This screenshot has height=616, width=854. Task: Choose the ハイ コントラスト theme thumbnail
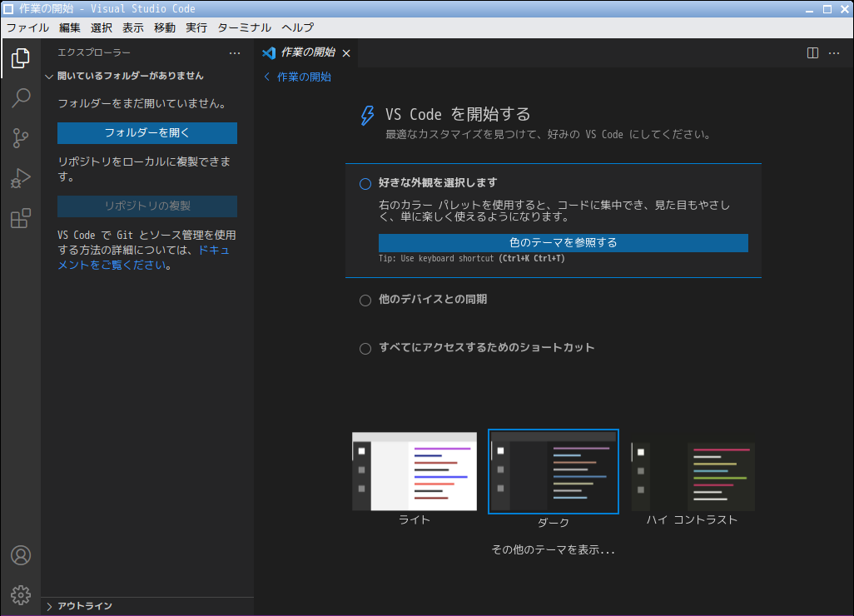(x=693, y=477)
